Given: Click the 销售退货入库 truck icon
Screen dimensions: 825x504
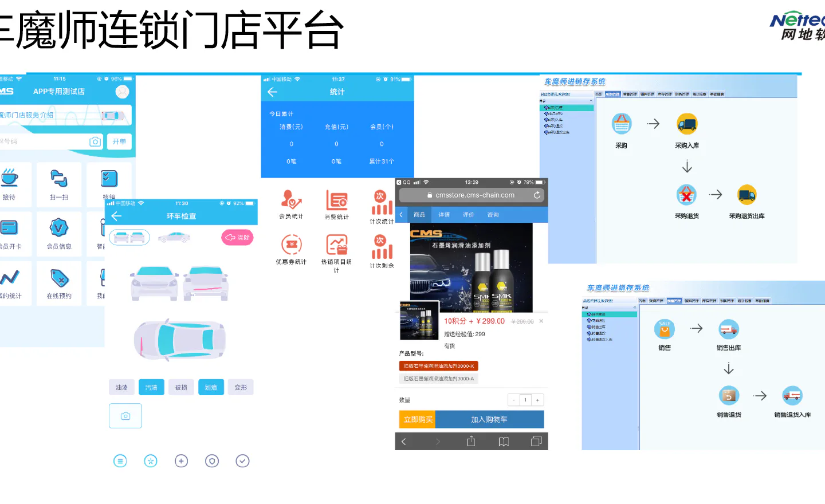Looking at the screenshot, I should pyautogui.click(x=792, y=396).
